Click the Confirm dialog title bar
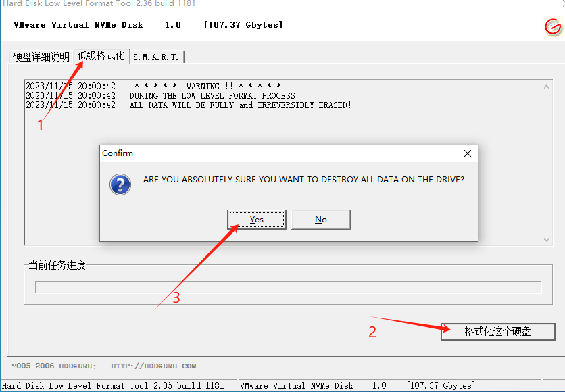 pos(270,153)
